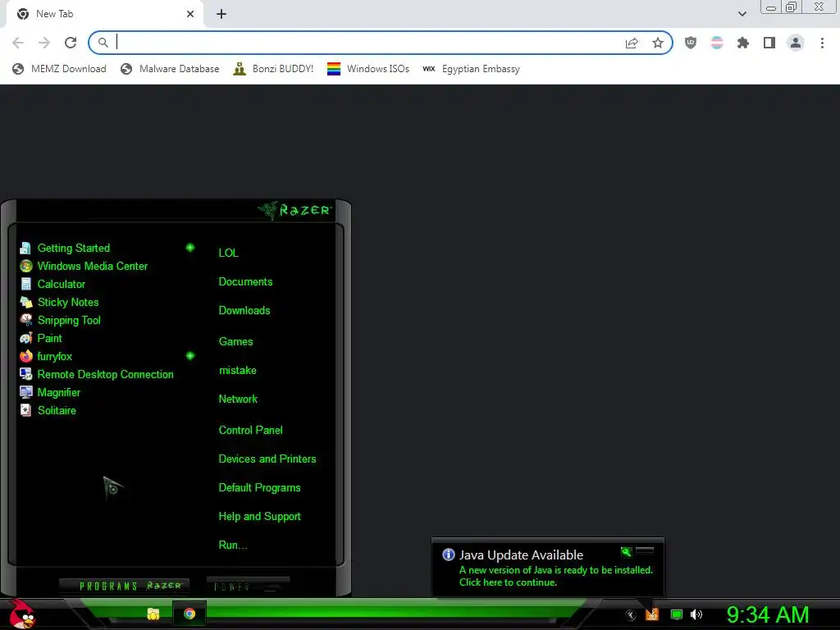Launch Snipping Tool

(61, 321)
